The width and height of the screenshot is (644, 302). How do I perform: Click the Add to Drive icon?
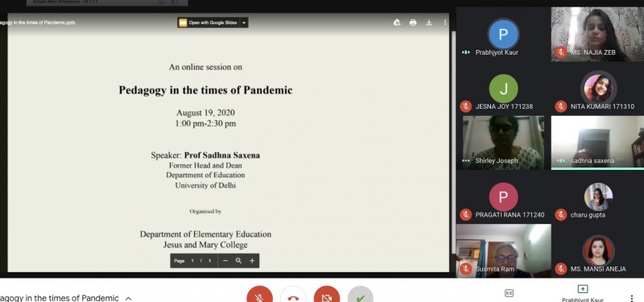[x=397, y=23]
